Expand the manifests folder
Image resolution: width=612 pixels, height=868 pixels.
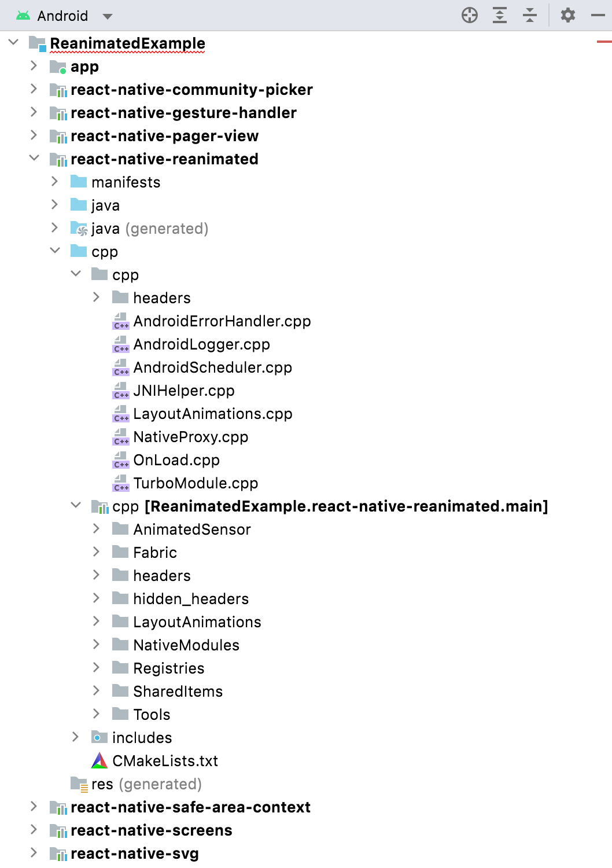[54, 181]
